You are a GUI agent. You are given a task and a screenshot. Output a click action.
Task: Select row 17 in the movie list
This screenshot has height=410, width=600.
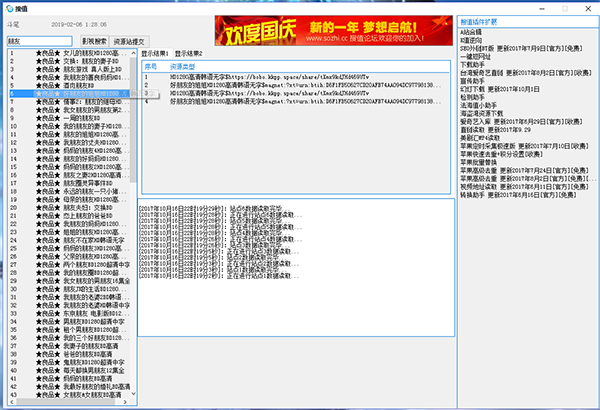point(70,183)
